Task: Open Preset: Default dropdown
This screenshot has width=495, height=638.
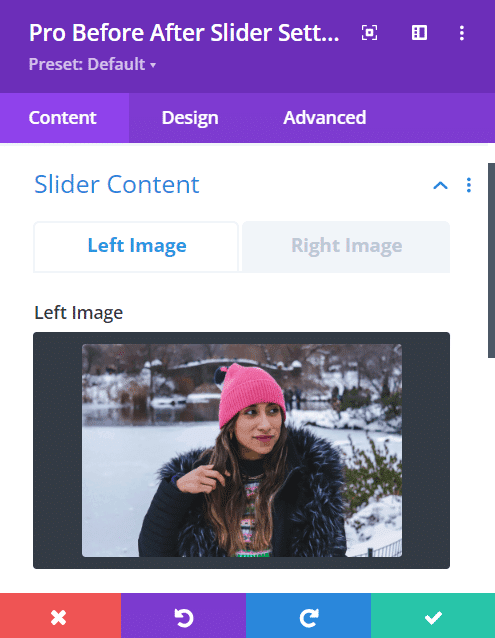Action: point(92,64)
